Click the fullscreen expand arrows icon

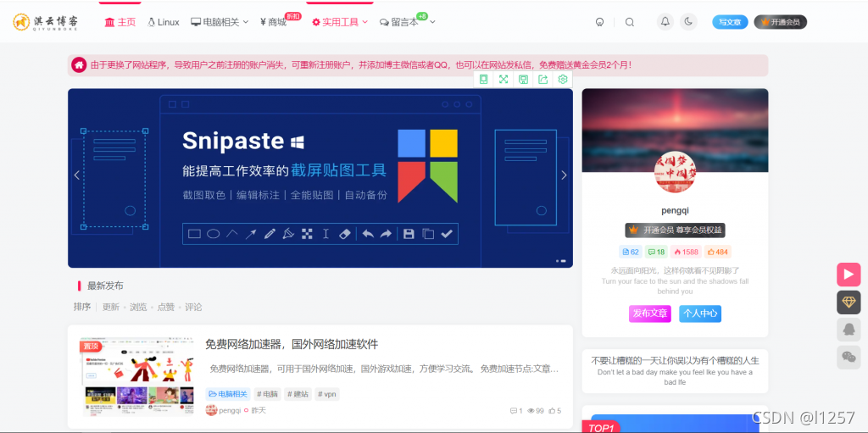[504, 79]
